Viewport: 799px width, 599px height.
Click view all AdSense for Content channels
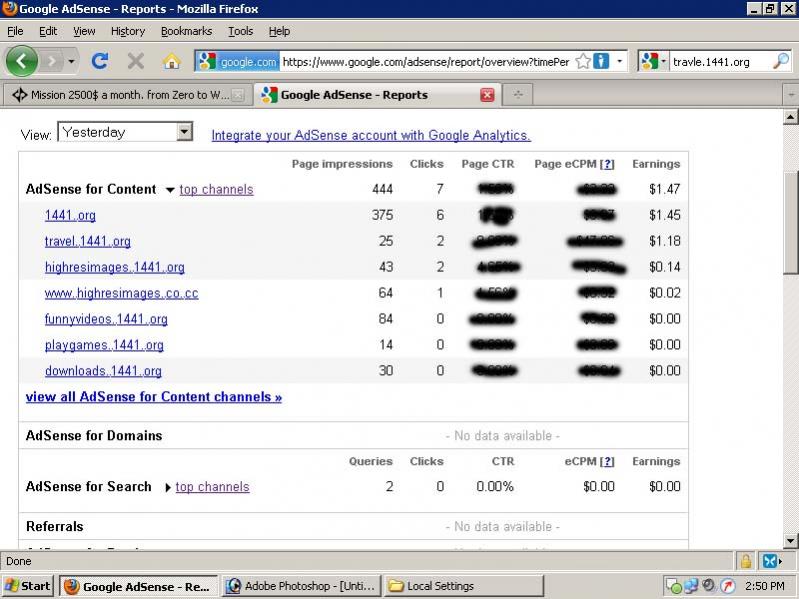click(154, 397)
